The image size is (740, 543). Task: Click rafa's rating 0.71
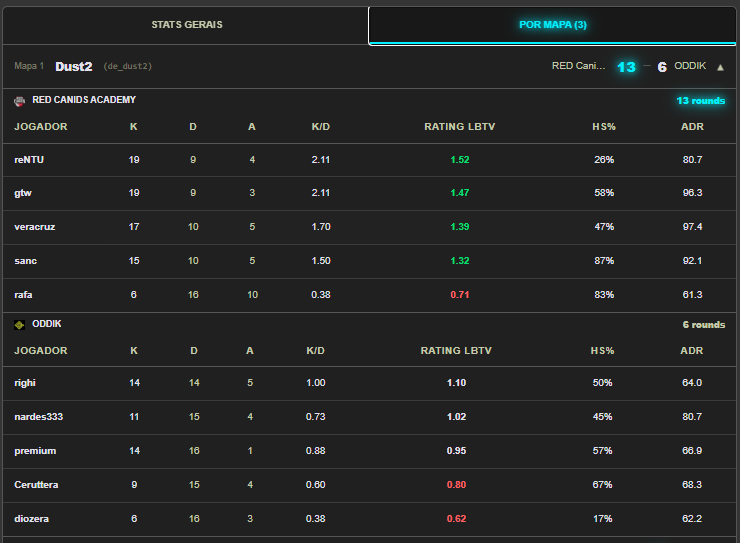[460, 295]
